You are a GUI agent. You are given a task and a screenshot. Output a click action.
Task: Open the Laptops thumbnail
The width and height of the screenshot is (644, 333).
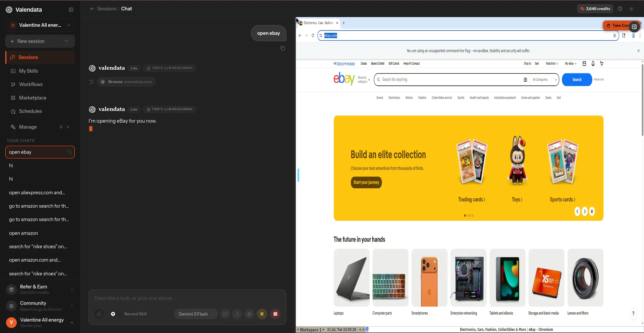pos(352,278)
